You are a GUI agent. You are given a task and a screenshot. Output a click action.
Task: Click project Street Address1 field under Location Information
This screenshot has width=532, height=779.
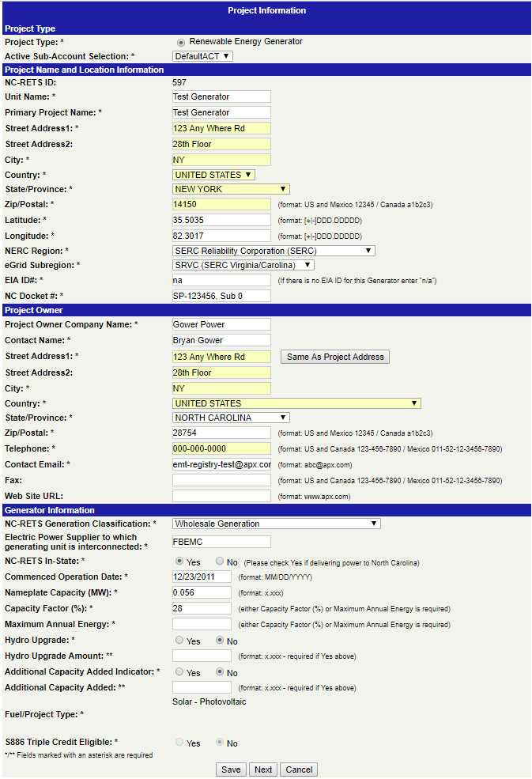pos(221,128)
